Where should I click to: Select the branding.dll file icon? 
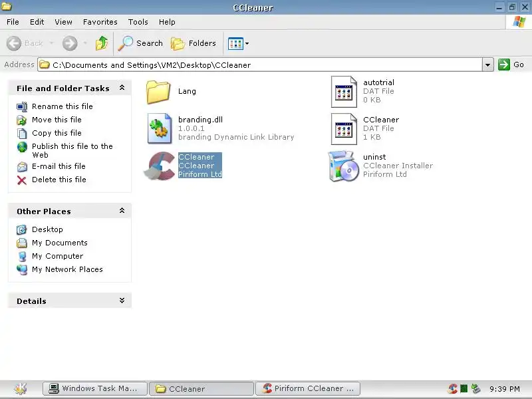[160, 128]
